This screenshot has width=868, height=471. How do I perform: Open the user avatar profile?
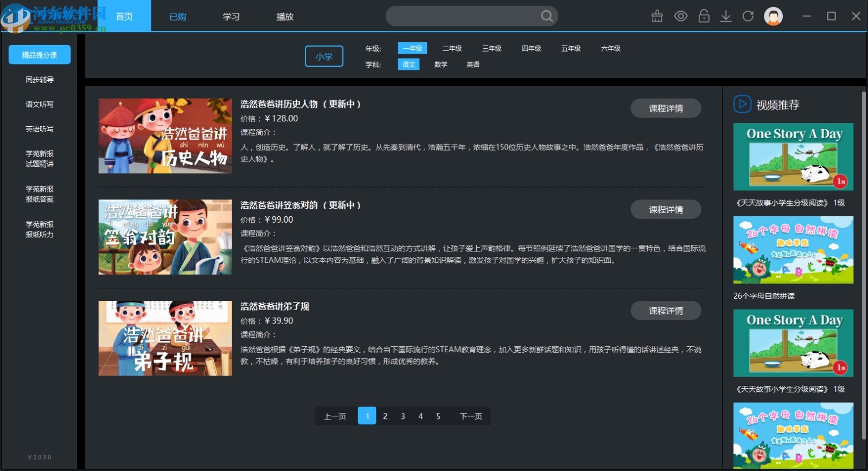tap(773, 16)
